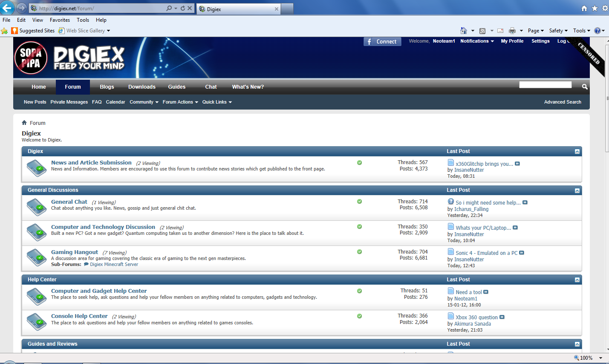This screenshot has width=609, height=364.
Task: Click the Gaming Hangout forum status icon
Action: [37, 257]
